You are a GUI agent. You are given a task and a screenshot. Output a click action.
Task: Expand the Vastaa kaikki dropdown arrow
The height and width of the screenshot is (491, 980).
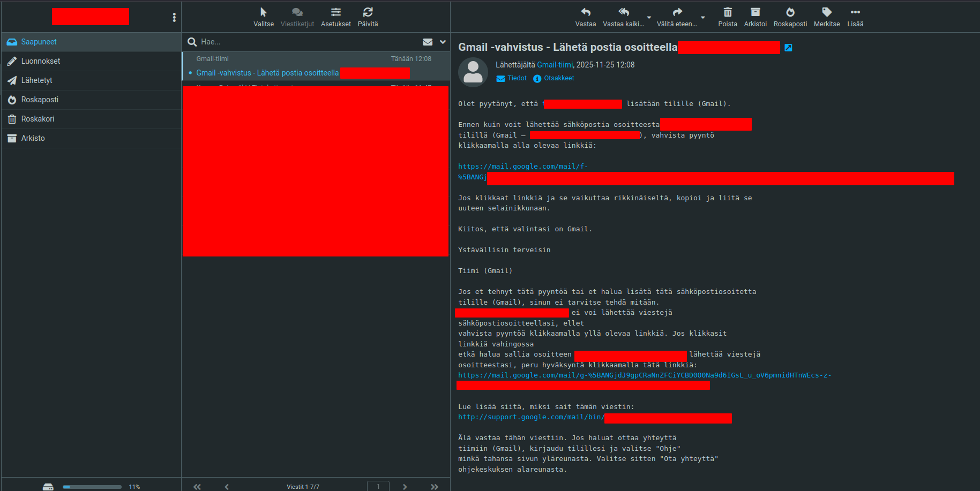point(649,18)
